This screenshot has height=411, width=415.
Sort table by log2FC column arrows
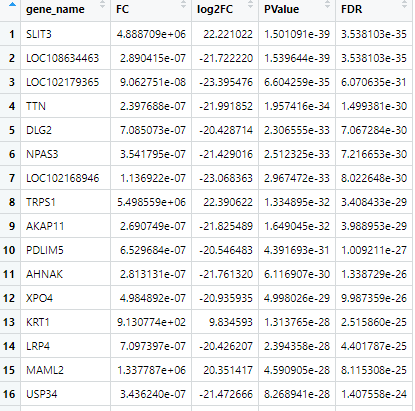tap(251, 4)
